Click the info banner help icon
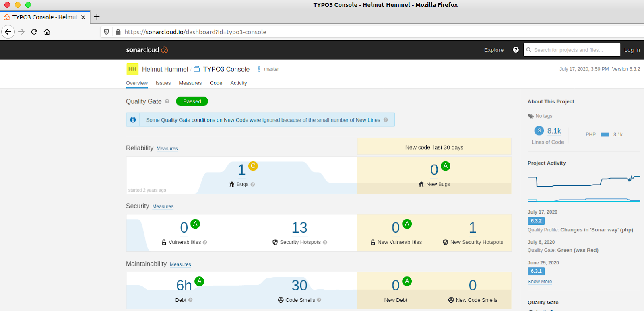This screenshot has width=644, height=311. click(x=386, y=120)
